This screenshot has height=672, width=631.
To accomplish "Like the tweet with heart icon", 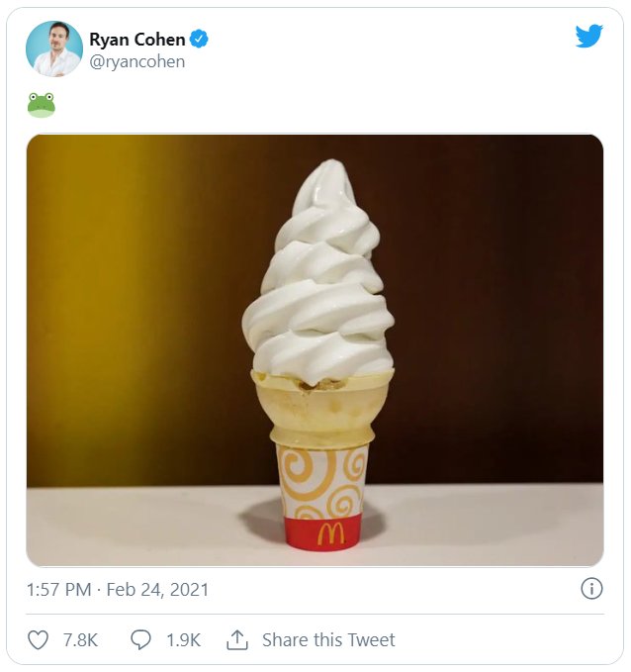I will click(x=39, y=640).
